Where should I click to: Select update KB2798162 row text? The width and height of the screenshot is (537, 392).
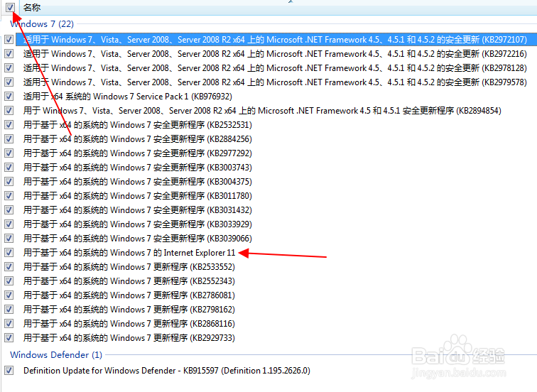coord(129,310)
